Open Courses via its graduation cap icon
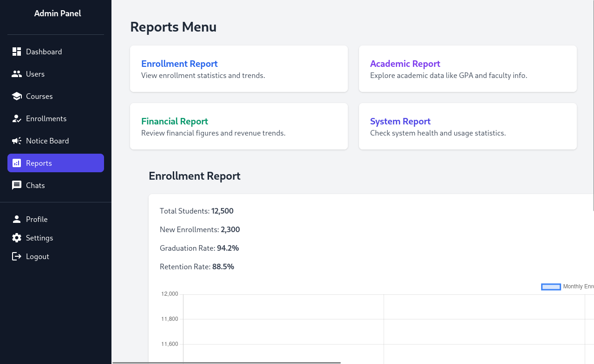 point(17,96)
